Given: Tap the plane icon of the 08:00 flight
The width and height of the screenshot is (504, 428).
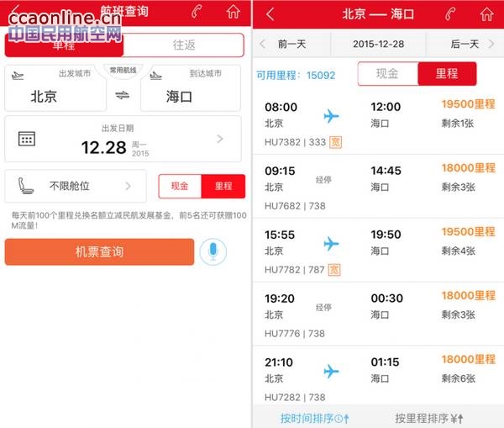Looking at the screenshot, I should pyautogui.click(x=331, y=116).
